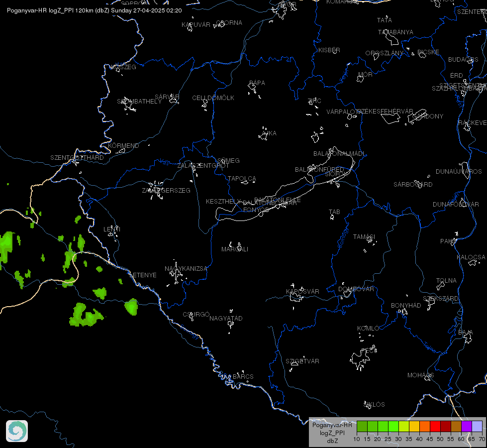Select the LETENYE label

pyautogui.click(x=143, y=275)
